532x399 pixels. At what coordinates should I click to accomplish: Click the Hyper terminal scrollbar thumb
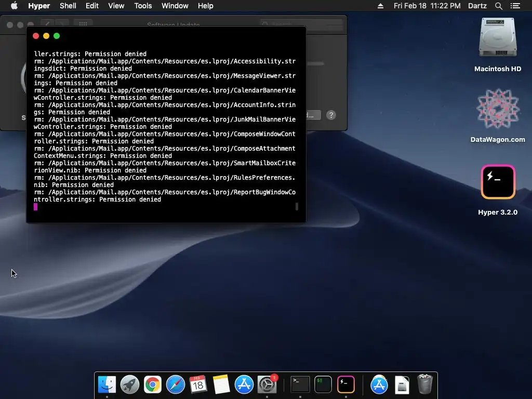297,206
